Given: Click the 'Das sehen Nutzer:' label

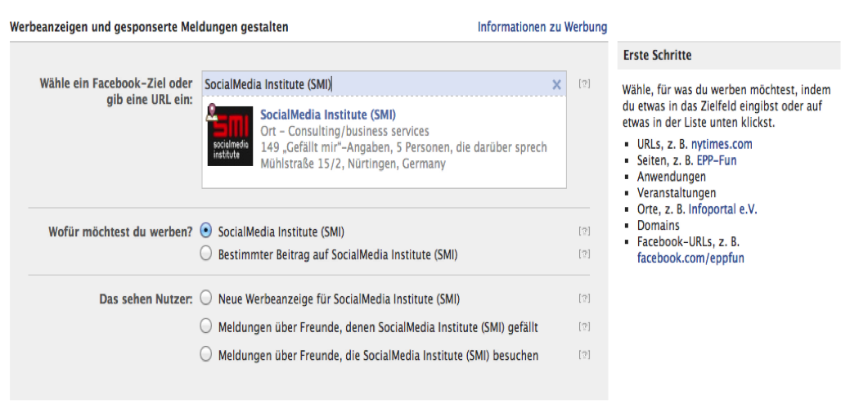Looking at the screenshot, I should [x=146, y=299].
